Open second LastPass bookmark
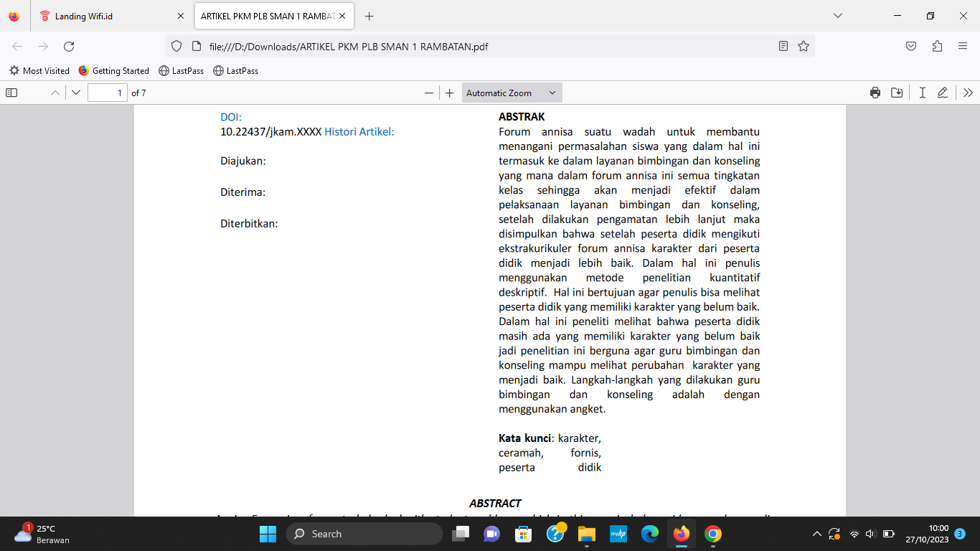The height and width of the screenshot is (551, 980). (236, 71)
